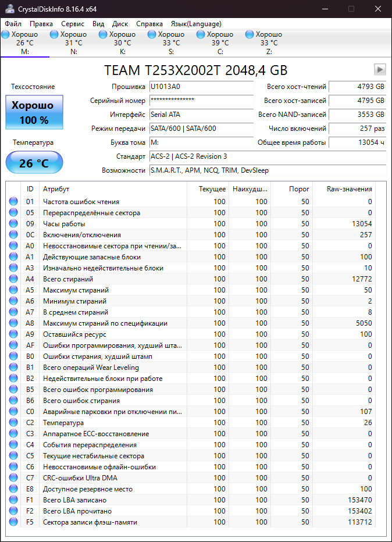Click the status orb for attribute A4
392x542 pixels.
[x=13, y=279]
